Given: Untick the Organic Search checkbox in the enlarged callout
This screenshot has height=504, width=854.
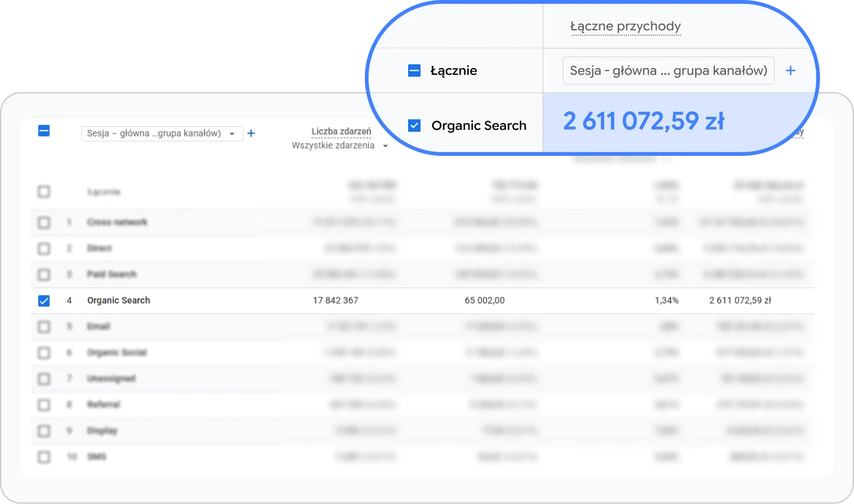Looking at the screenshot, I should 414,126.
